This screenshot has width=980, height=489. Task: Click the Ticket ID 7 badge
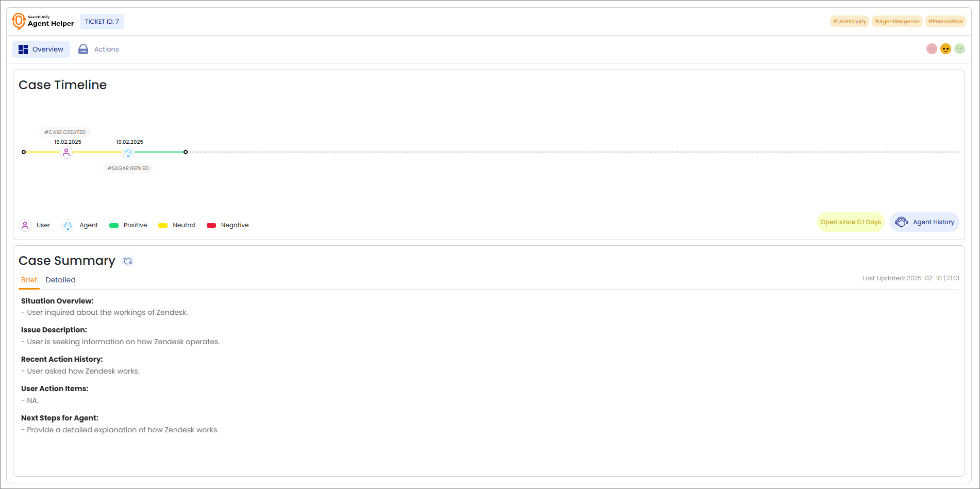[102, 22]
